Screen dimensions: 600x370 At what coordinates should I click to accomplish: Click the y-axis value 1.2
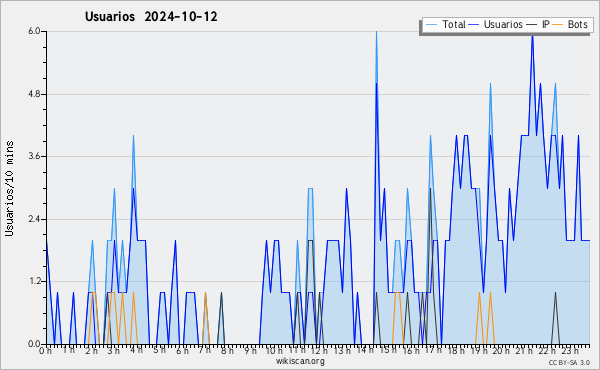(x=34, y=282)
